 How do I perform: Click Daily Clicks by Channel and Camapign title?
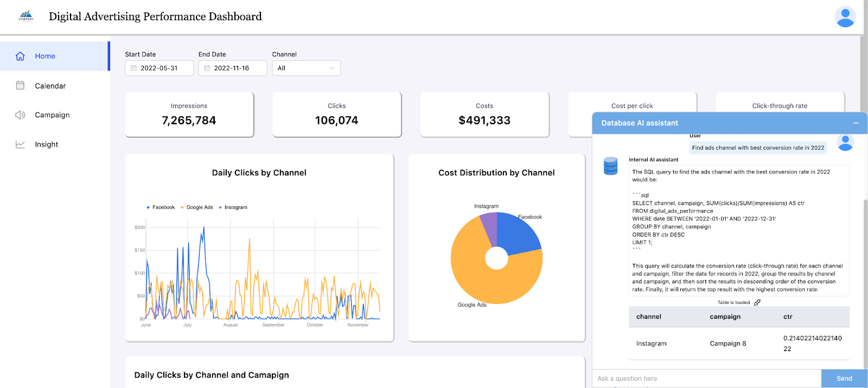[x=212, y=375]
